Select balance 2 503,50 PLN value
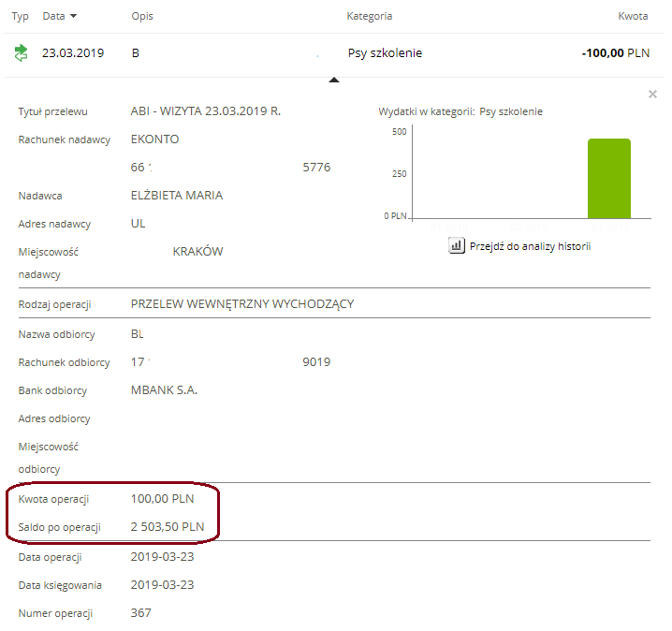Image resolution: width=672 pixels, height=631 pixels. click(168, 527)
